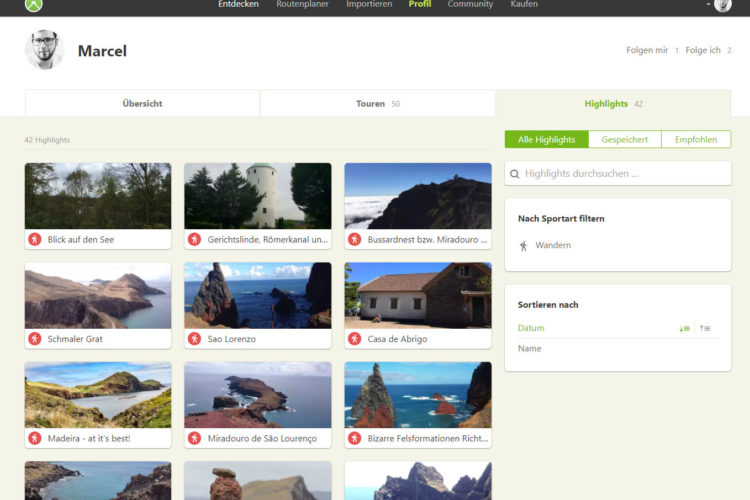The width and height of the screenshot is (750, 500).
Task: Click the Schmaler Grat title
Action: tap(75, 339)
